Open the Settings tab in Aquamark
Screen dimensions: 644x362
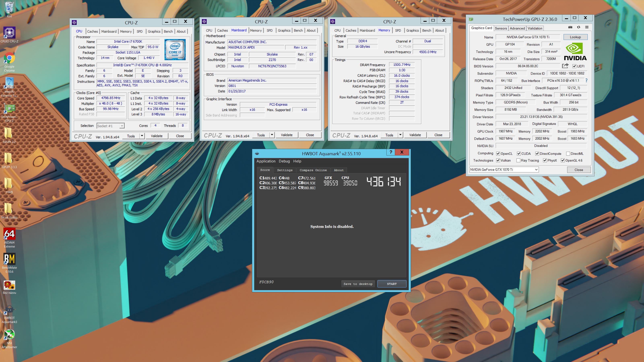(285, 170)
